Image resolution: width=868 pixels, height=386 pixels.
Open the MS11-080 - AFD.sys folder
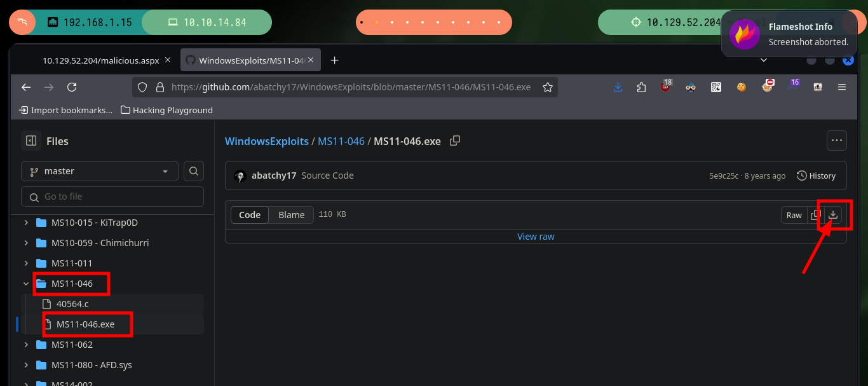point(92,365)
